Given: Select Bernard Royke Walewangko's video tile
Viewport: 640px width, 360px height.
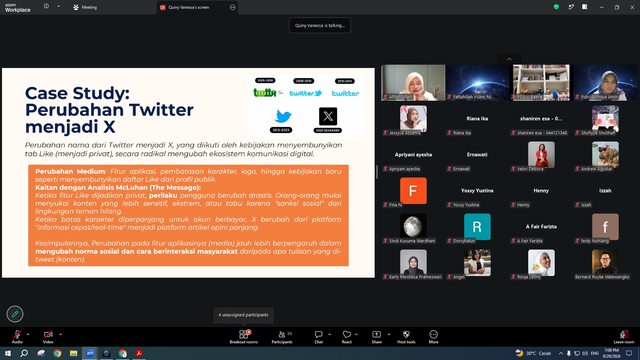Looking at the screenshot, I should pyautogui.click(x=605, y=263).
